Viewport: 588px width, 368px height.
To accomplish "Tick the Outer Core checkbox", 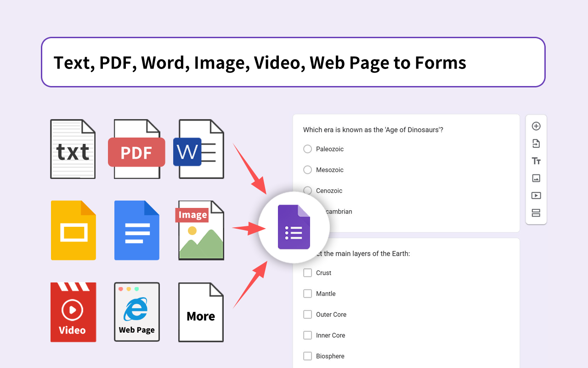I will (308, 315).
